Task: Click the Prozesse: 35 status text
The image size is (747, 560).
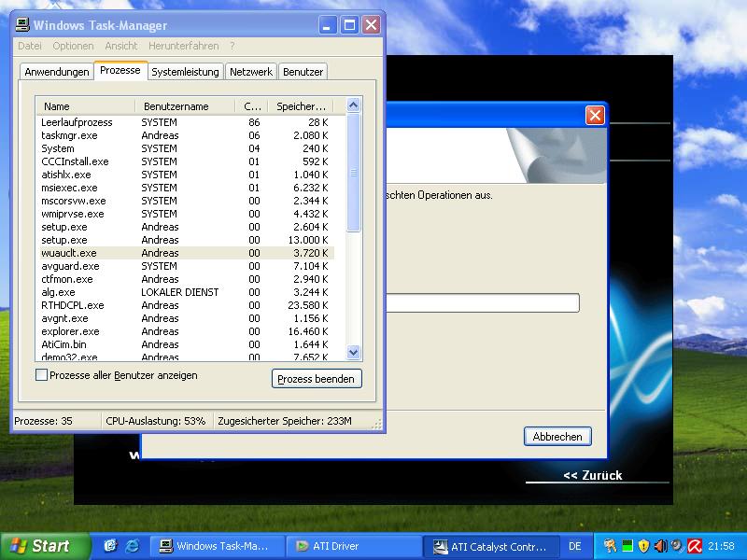Action: coord(43,421)
